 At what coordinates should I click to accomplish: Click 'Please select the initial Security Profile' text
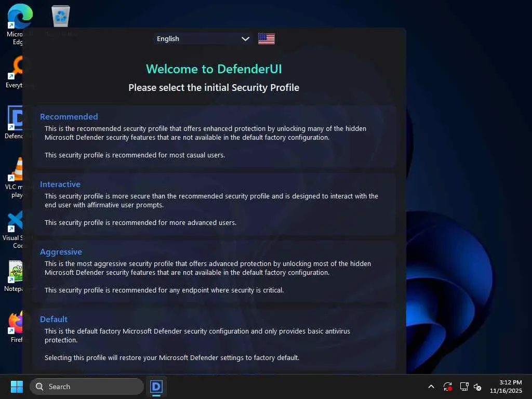tap(214, 87)
